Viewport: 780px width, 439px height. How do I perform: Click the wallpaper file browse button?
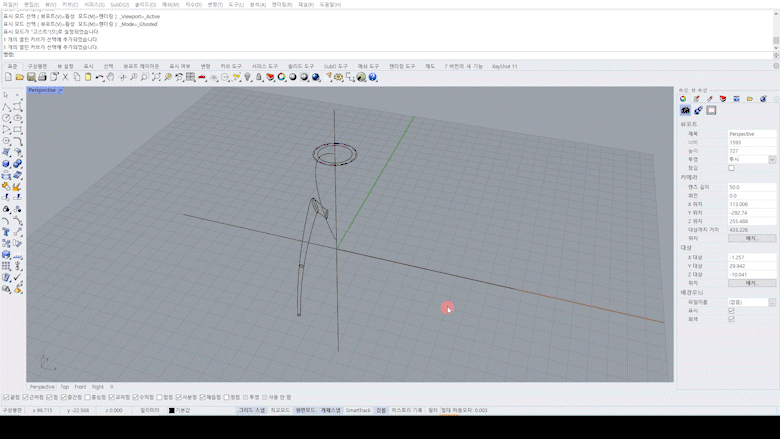click(772, 302)
